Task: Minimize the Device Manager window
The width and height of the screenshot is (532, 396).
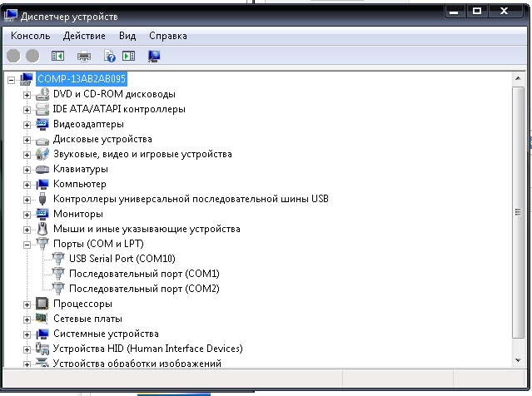Action: pos(454,12)
